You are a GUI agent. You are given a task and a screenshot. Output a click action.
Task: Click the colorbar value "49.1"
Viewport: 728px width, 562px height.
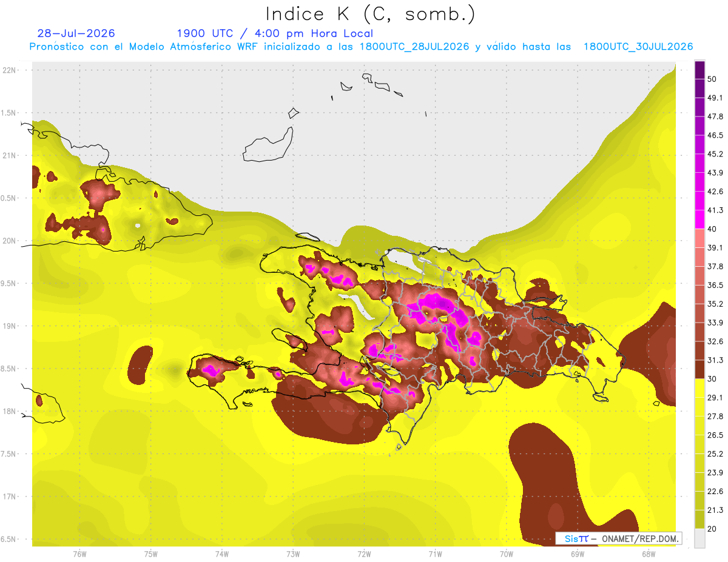(x=715, y=98)
